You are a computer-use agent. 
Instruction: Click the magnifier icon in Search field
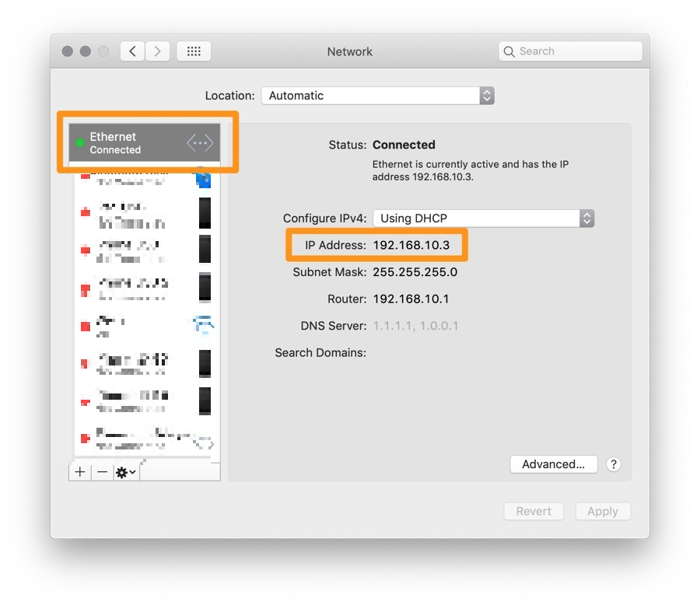[x=509, y=51]
